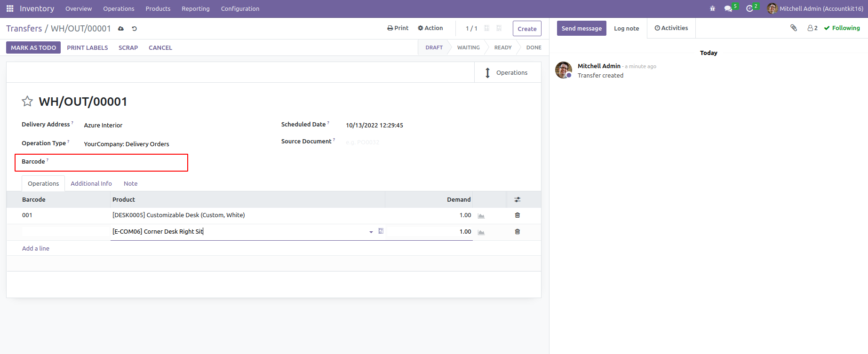Delete the Corner Desk line with trash icon
Image resolution: width=868 pixels, height=354 pixels.
(x=518, y=232)
